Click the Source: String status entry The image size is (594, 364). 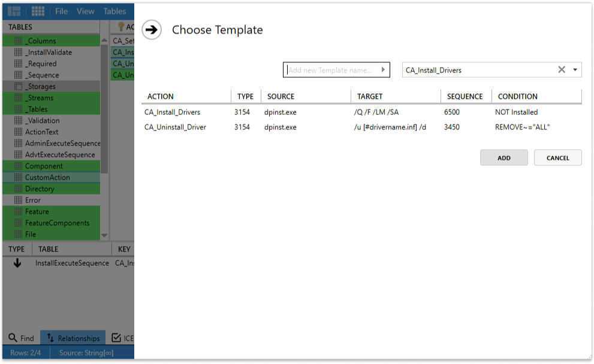click(86, 353)
